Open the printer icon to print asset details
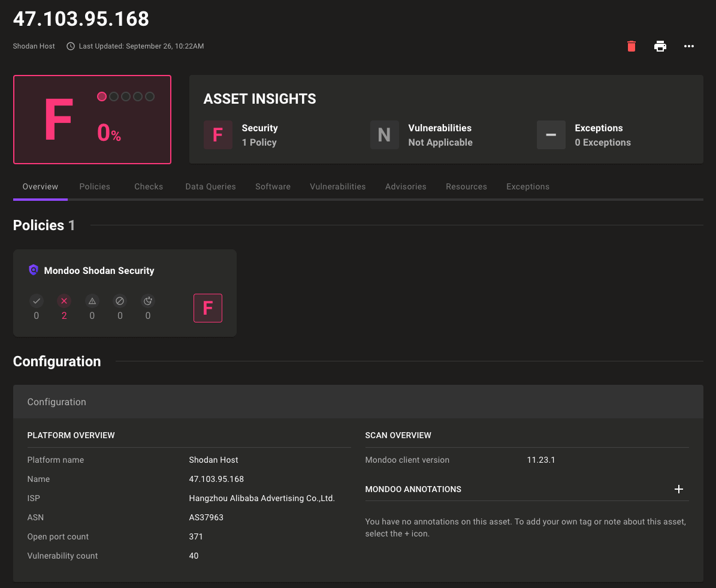The height and width of the screenshot is (588, 716). (660, 46)
